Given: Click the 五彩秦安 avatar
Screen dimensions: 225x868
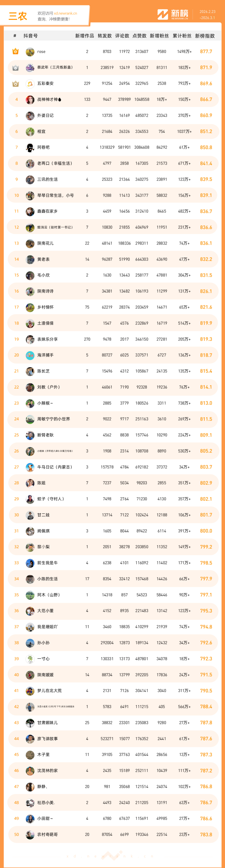Looking at the screenshot, I should 30,84.
